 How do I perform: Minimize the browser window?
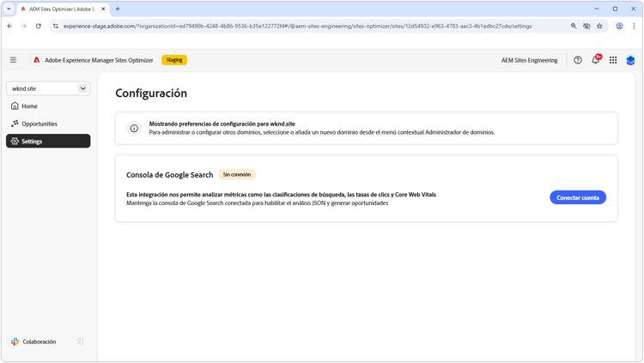click(x=597, y=9)
